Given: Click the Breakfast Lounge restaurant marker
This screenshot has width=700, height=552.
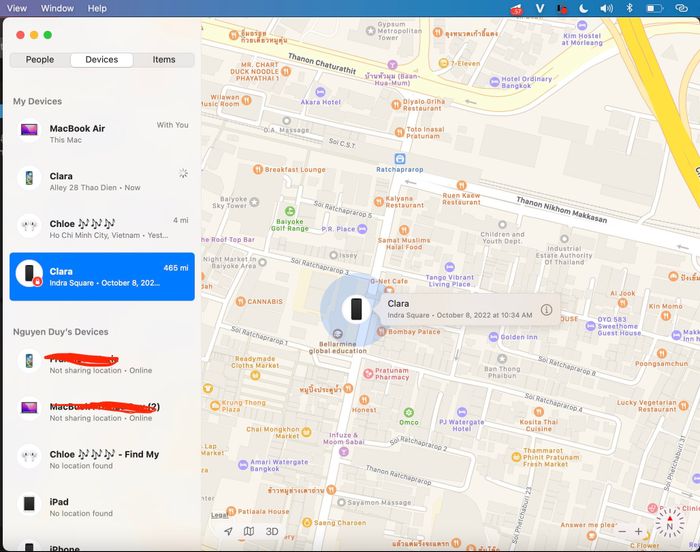Looking at the screenshot, I should pos(258,169).
